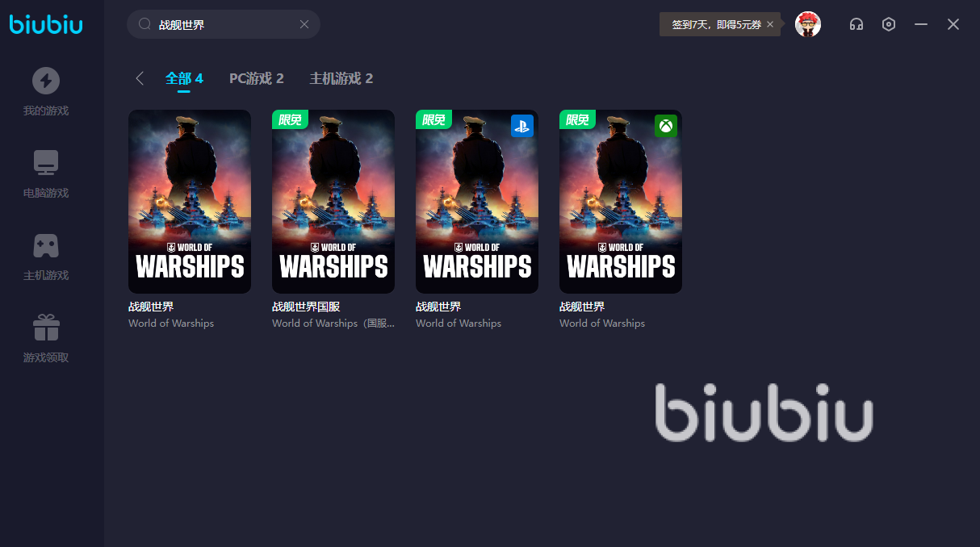Dismiss the 7-day sign-in coupon tip
980x547 pixels.
click(x=770, y=24)
